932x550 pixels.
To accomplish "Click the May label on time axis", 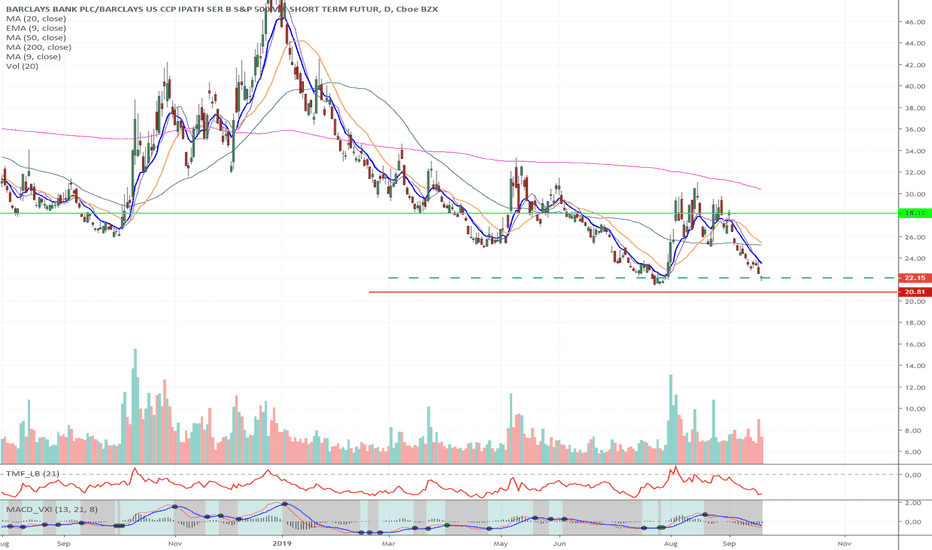I will (500, 543).
